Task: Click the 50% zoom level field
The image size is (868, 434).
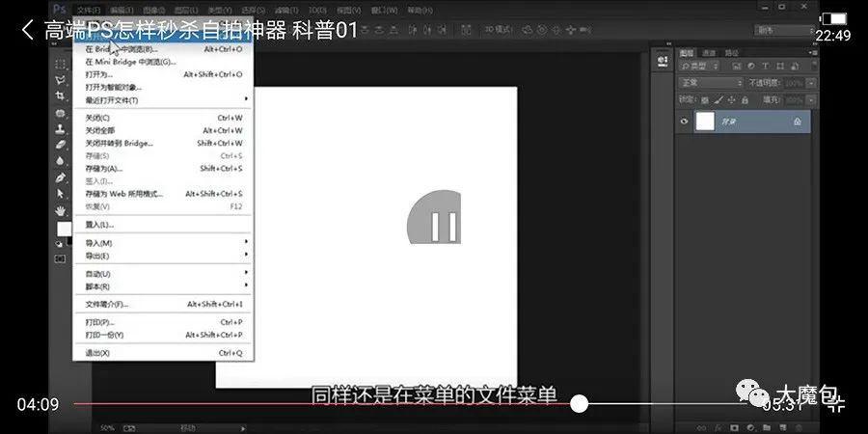Action: (x=107, y=428)
